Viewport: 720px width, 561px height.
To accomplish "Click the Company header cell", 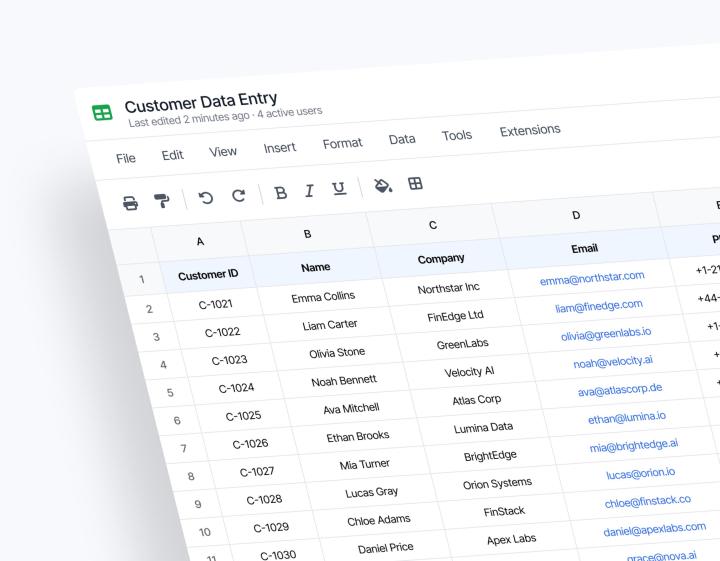I will click(x=441, y=258).
